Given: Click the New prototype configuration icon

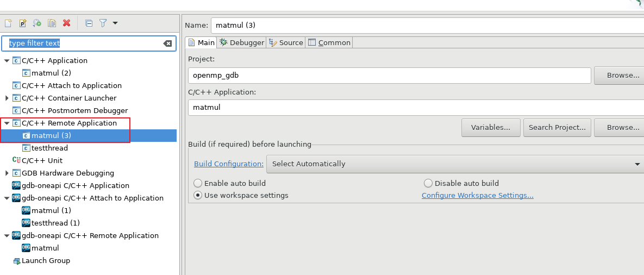Looking at the screenshot, I should [x=23, y=23].
